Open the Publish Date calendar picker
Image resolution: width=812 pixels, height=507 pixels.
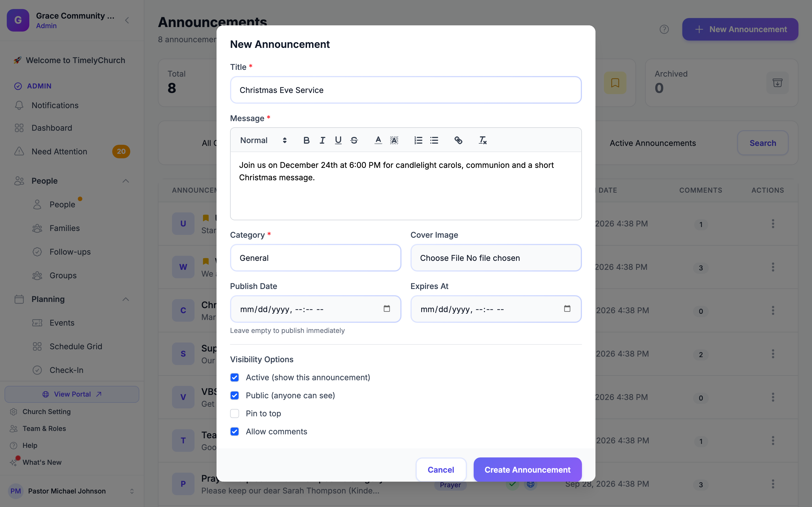click(387, 308)
